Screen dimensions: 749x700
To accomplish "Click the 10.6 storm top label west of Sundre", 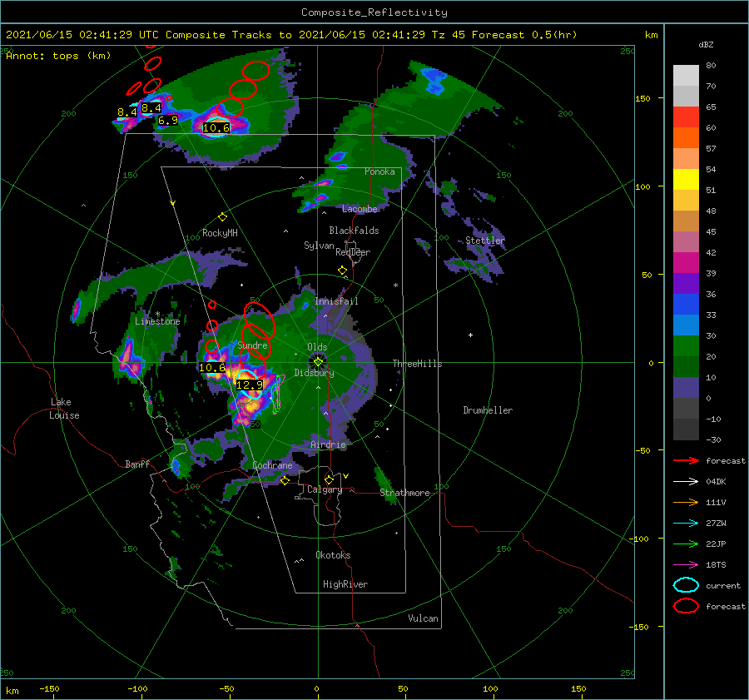I will point(211,367).
